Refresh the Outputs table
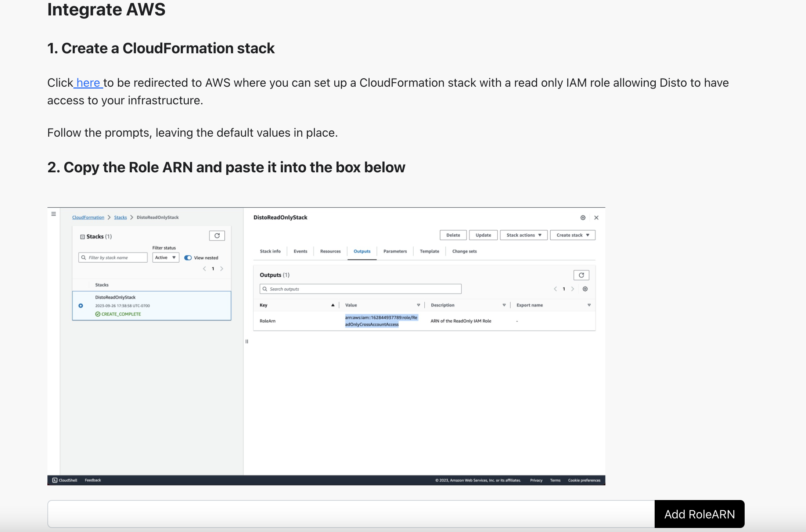Viewport: 806px width, 532px height. (x=581, y=275)
